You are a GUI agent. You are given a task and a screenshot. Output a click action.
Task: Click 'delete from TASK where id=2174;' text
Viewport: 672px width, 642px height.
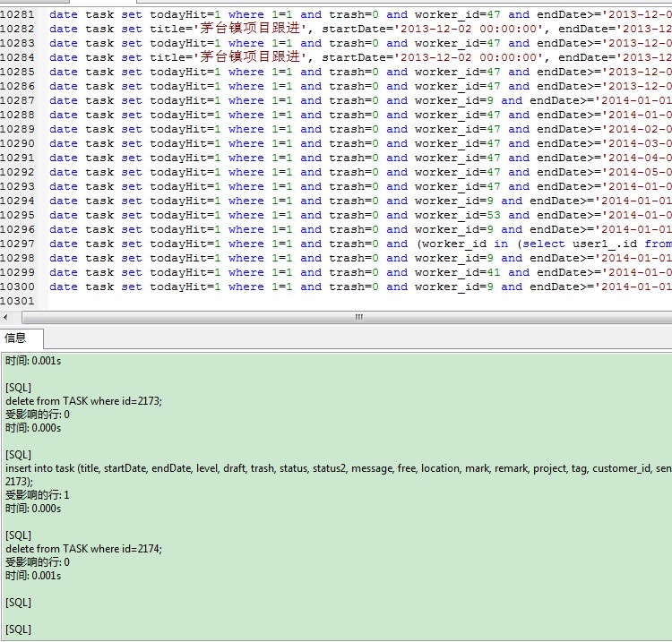coord(83,549)
